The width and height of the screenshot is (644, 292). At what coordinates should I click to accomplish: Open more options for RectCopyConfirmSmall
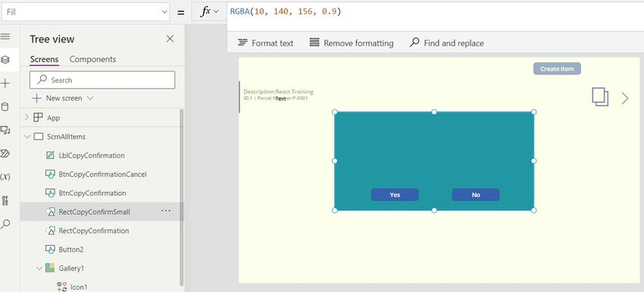(166, 211)
